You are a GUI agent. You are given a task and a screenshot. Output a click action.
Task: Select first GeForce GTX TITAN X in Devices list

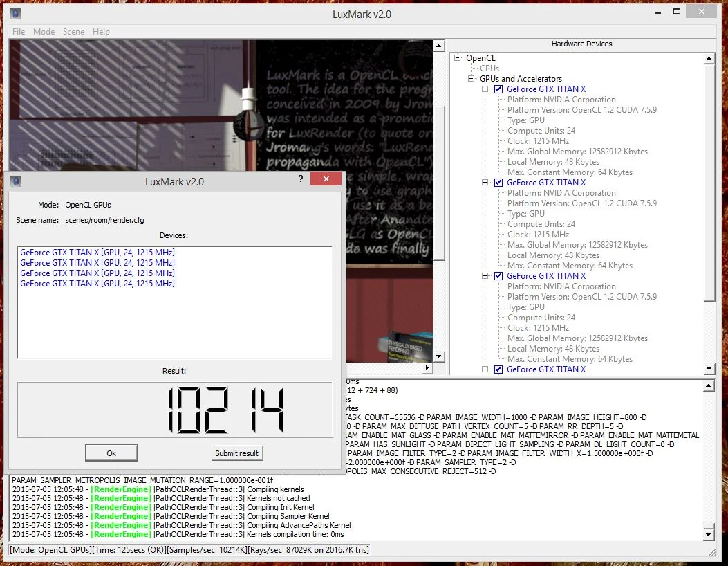point(97,253)
